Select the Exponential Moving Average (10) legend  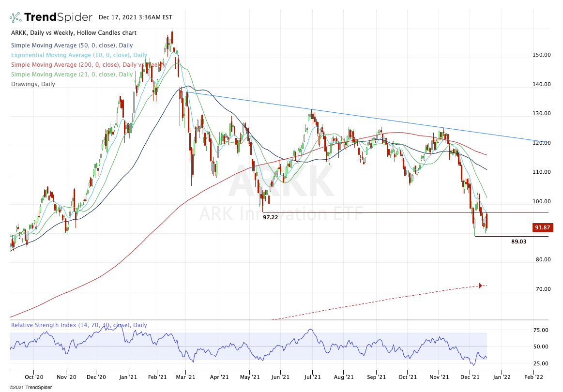pyautogui.click(x=79, y=55)
